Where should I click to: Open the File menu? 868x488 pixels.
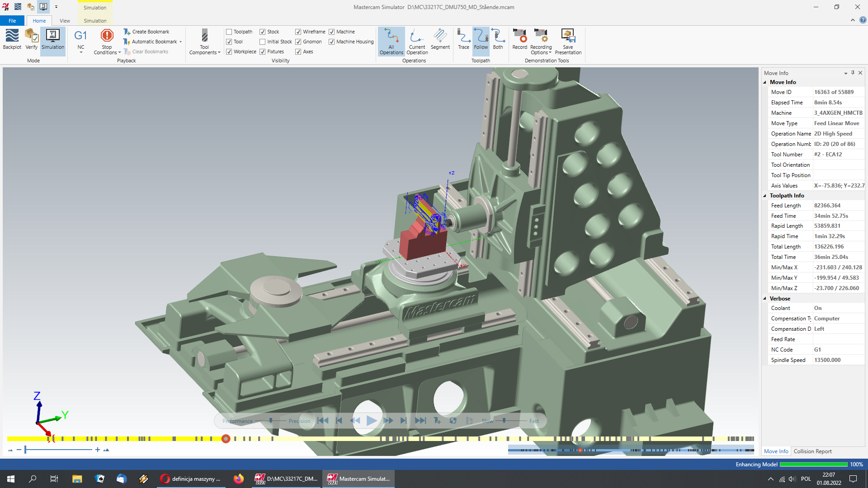pos(12,21)
